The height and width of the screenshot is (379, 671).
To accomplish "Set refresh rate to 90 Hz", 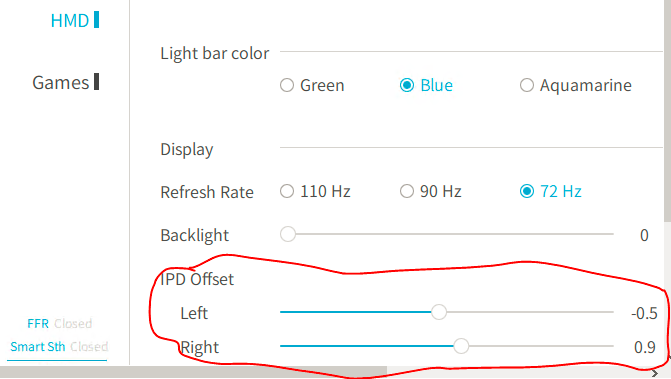I will (x=430, y=191).
